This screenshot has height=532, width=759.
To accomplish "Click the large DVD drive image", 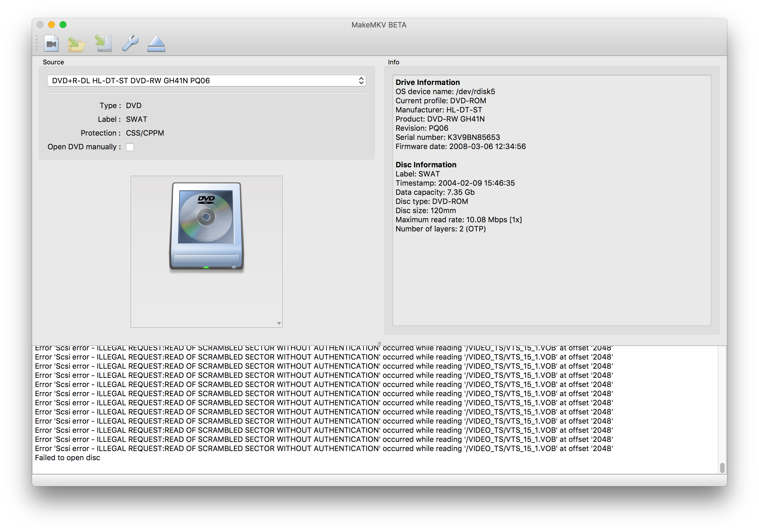I will pos(206,226).
